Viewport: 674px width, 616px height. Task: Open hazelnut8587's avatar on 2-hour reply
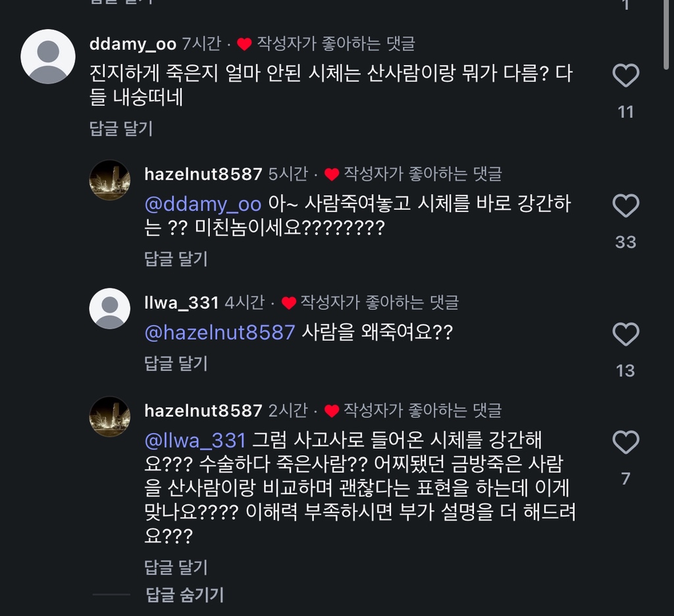coord(110,417)
